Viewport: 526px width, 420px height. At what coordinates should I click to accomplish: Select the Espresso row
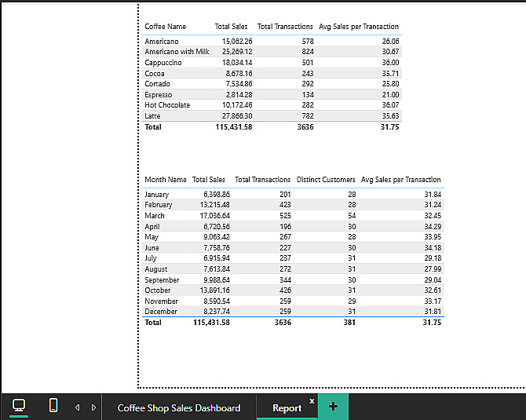coord(158,94)
